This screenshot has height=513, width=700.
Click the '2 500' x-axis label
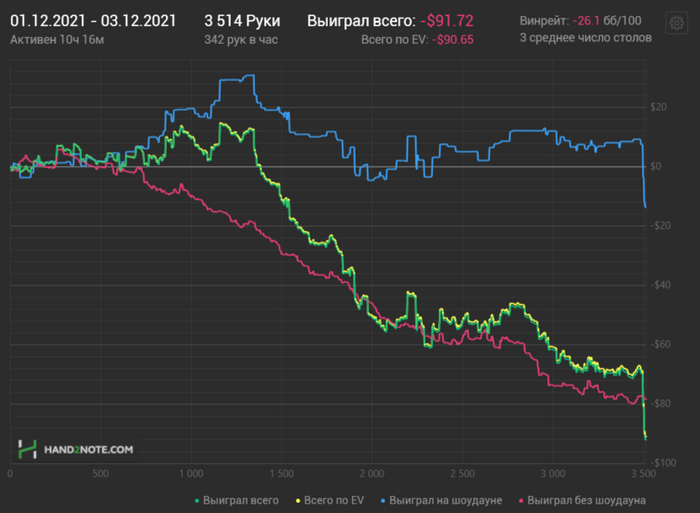(x=462, y=474)
